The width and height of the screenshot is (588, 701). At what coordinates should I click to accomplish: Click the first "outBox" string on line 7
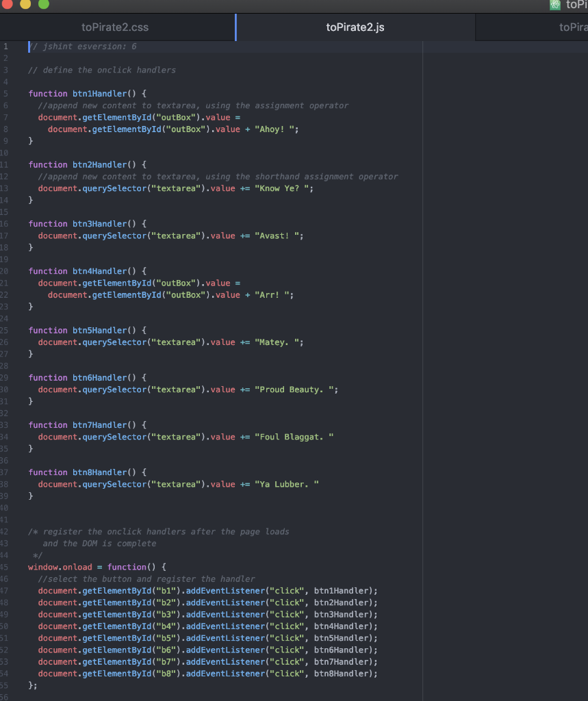(x=176, y=118)
